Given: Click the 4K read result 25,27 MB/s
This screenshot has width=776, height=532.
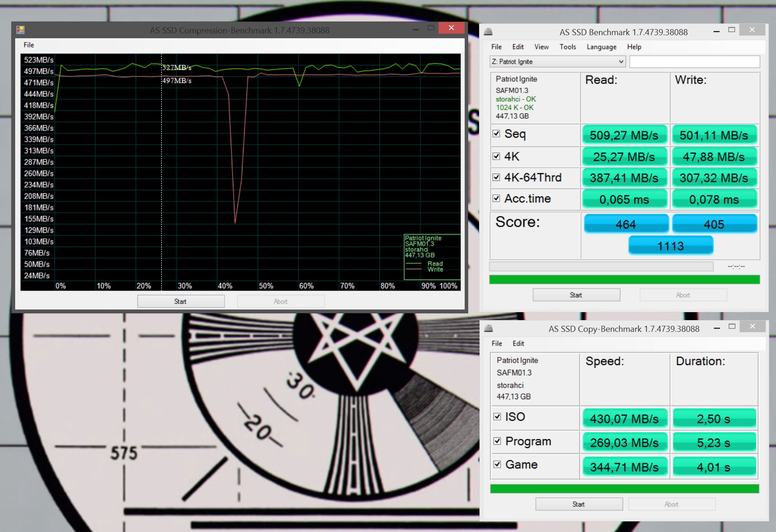Looking at the screenshot, I should click(624, 157).
